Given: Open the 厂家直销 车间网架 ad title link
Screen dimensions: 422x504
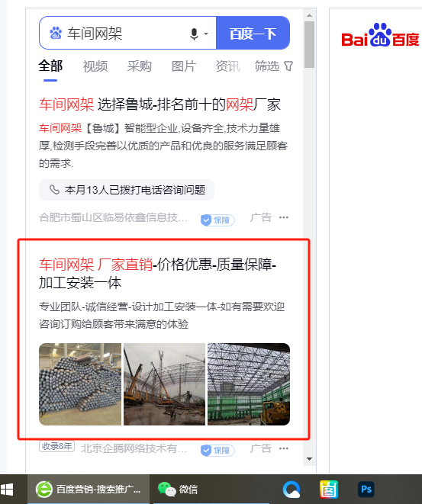Looking at the screenshot, I should [158, 274].
